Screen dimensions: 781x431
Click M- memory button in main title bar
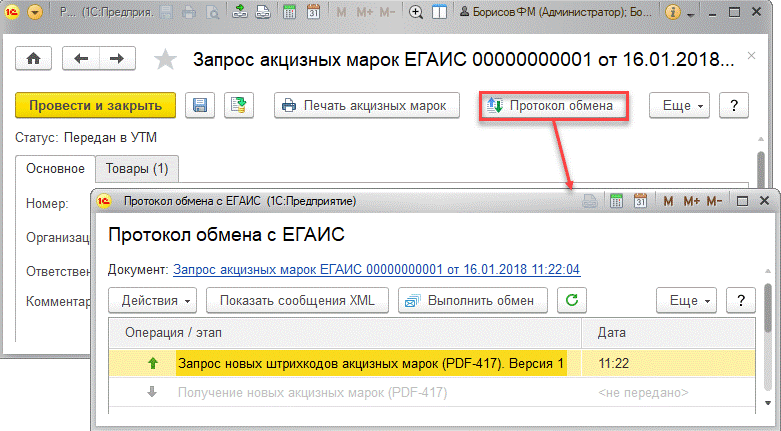click(387, 12)
